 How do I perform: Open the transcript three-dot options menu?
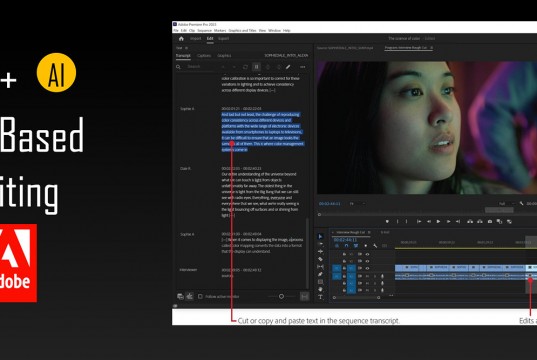[x=302, y=67]
